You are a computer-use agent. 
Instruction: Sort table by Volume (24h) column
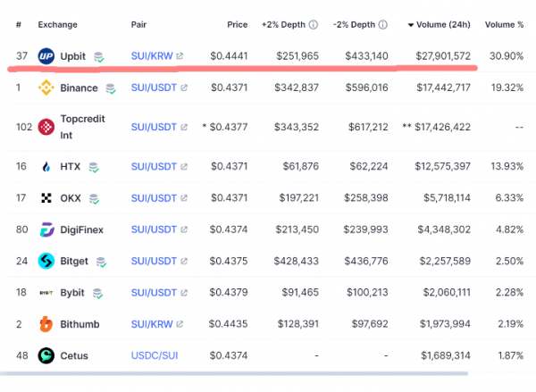pos(444,23)
